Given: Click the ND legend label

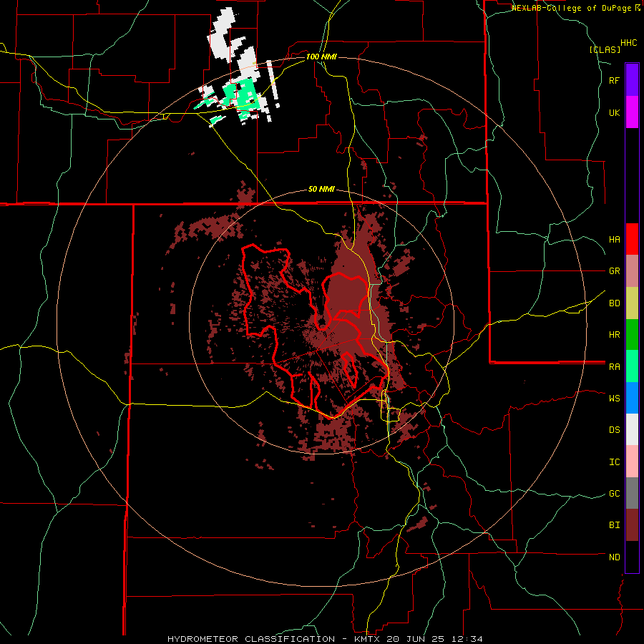Looking at the screenshot, I should [615, 557].
